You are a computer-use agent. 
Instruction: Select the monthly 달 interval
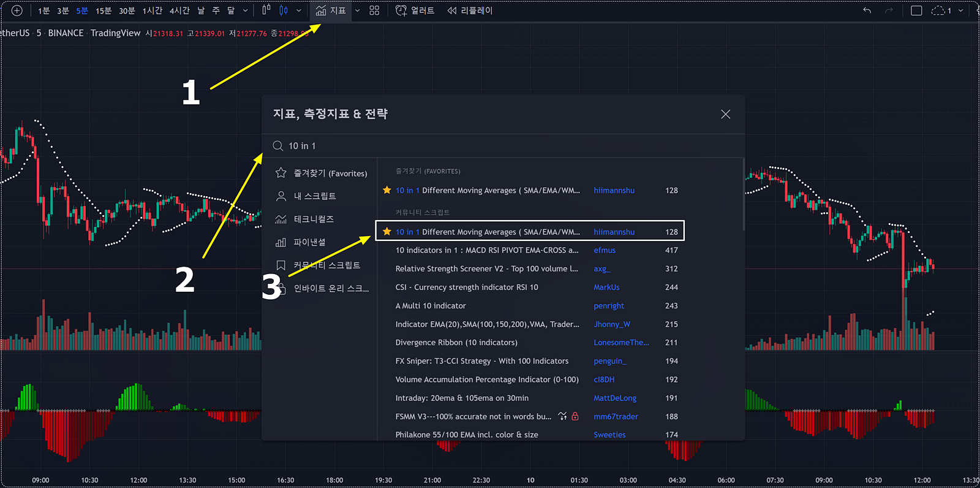tap(231, 10)
